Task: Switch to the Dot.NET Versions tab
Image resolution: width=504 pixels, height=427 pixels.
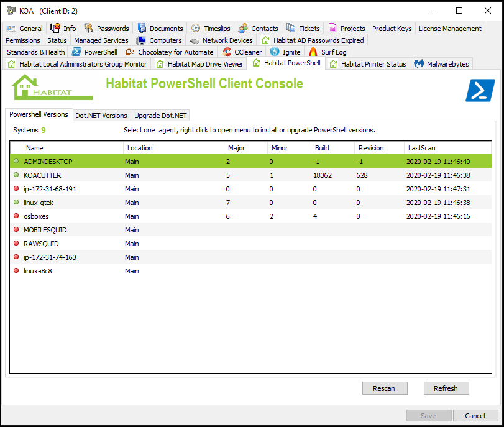Action: (101, 115)
